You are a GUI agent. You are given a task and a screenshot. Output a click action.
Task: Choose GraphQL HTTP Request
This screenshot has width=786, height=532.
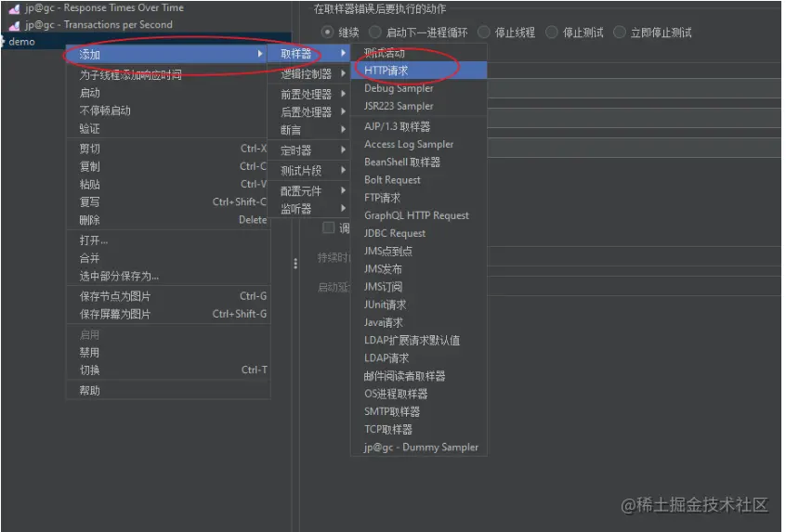point(419,215)
